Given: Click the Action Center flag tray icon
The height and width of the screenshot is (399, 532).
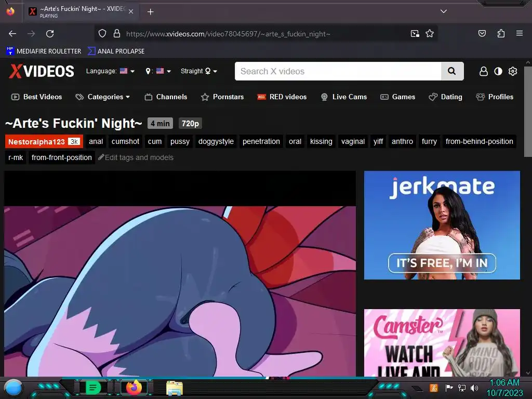Looking at the screenshot, I should [x=449, y=388].
